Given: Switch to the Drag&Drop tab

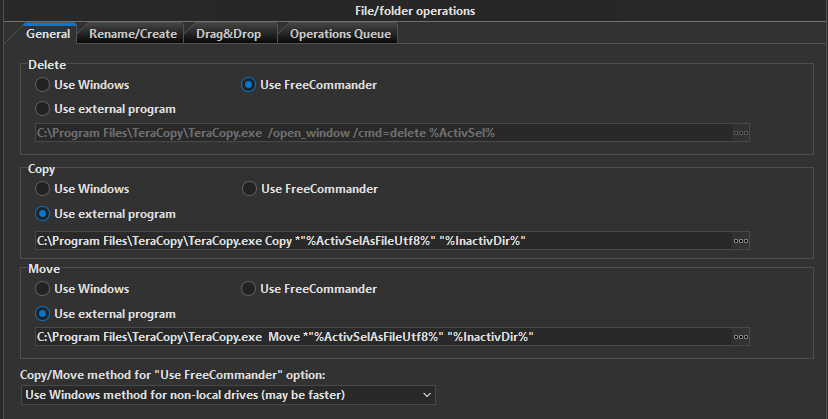Looking at the screenshot, I should point(228,34).
